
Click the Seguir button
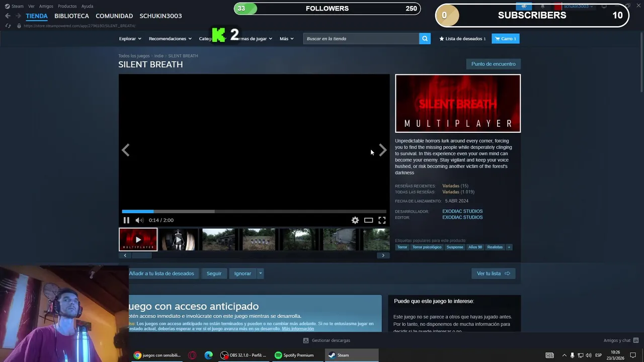tap(214, 274)
